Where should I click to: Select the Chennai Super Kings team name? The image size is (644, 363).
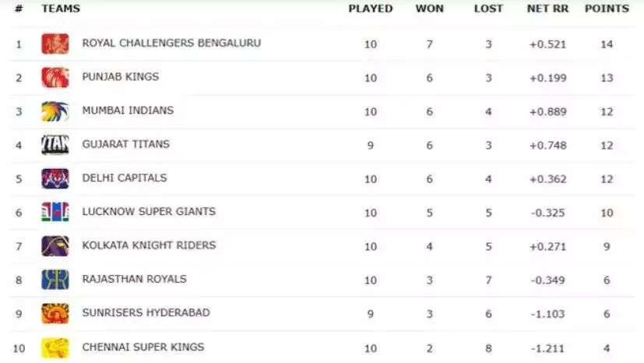(143, 347)
